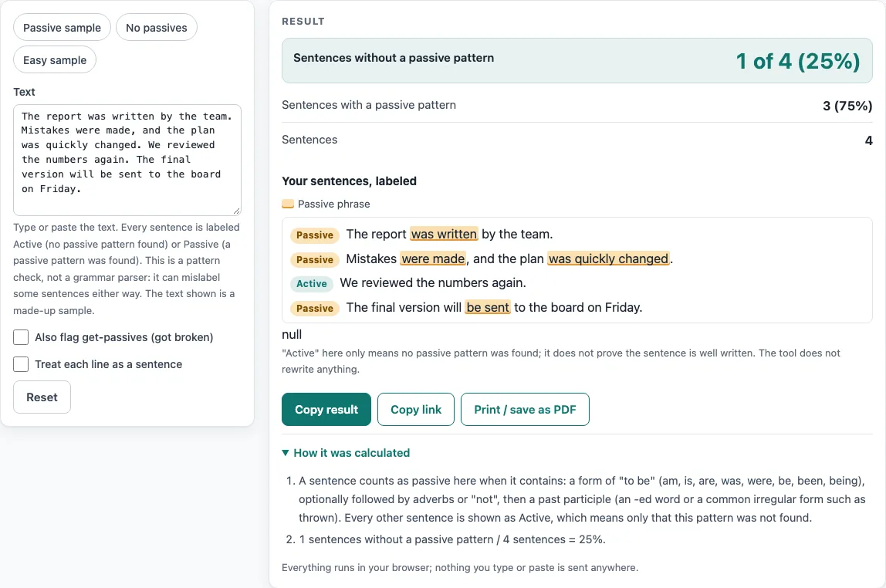Click Passive badge beside 'Mistakes' sentence

(x=315, y=260)
